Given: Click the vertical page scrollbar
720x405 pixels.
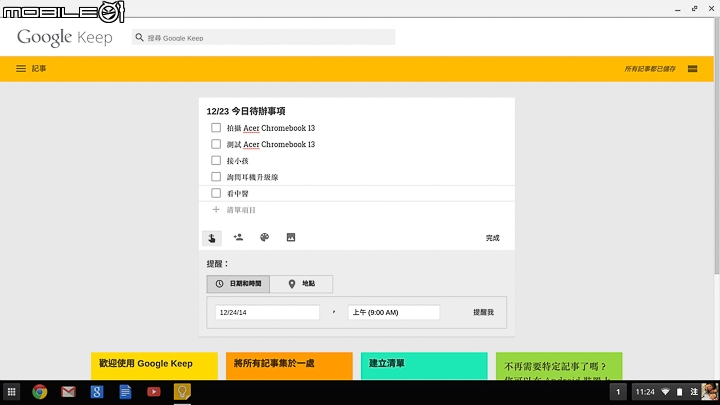Looking at the screenshot, I should [717, 147].
